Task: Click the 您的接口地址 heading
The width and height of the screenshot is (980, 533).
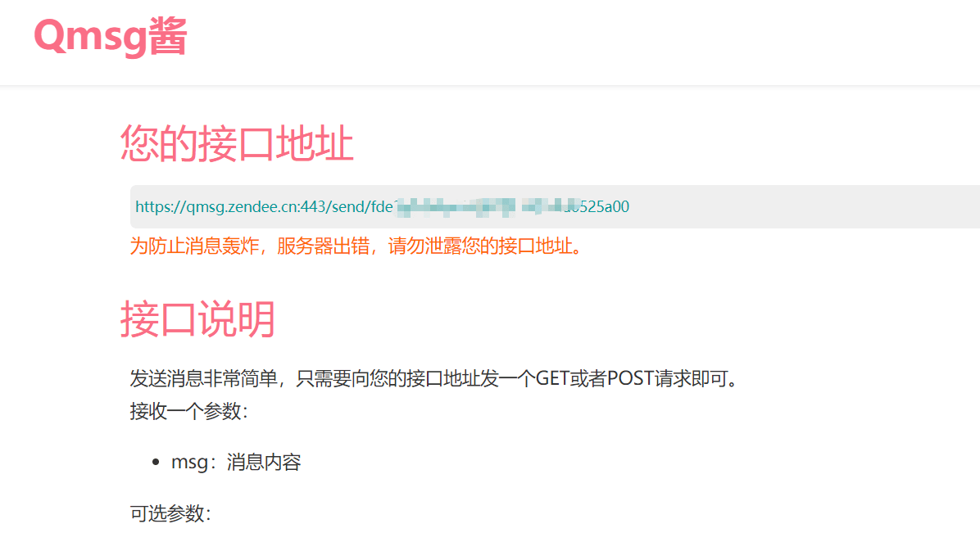Action: (237, 143)
